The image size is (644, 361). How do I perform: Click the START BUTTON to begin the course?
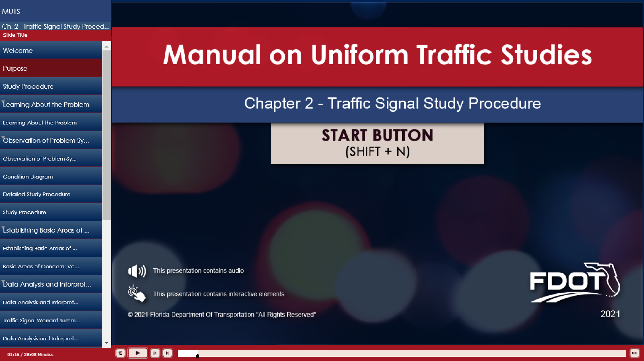click(377, 143)
